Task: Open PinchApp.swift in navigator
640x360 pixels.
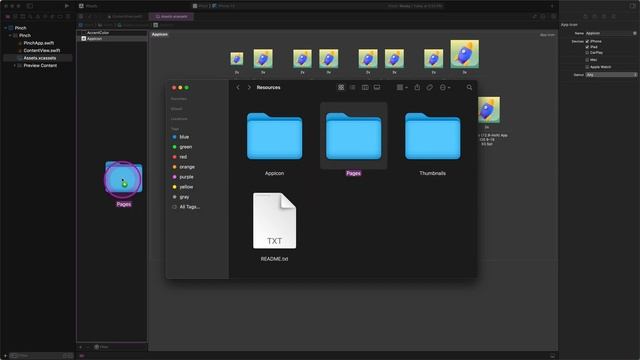Action: [38, 43]
